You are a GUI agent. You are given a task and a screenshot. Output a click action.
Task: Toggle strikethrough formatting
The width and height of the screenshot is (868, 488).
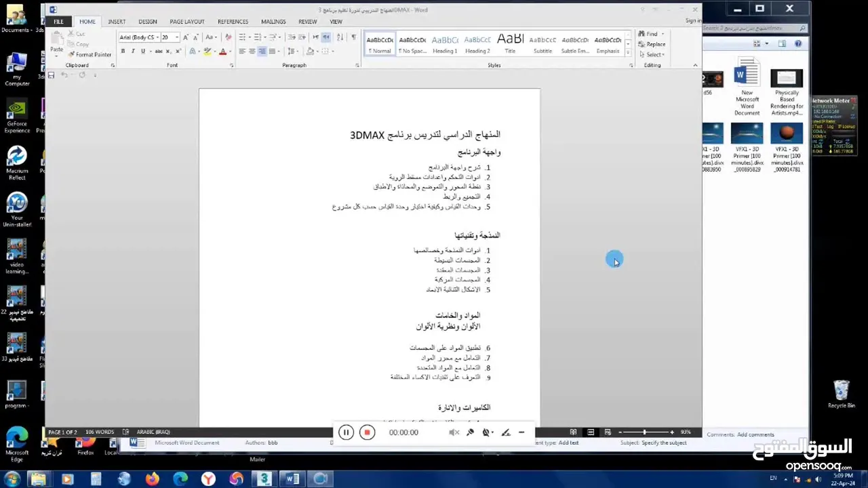[x=159, y=52]
